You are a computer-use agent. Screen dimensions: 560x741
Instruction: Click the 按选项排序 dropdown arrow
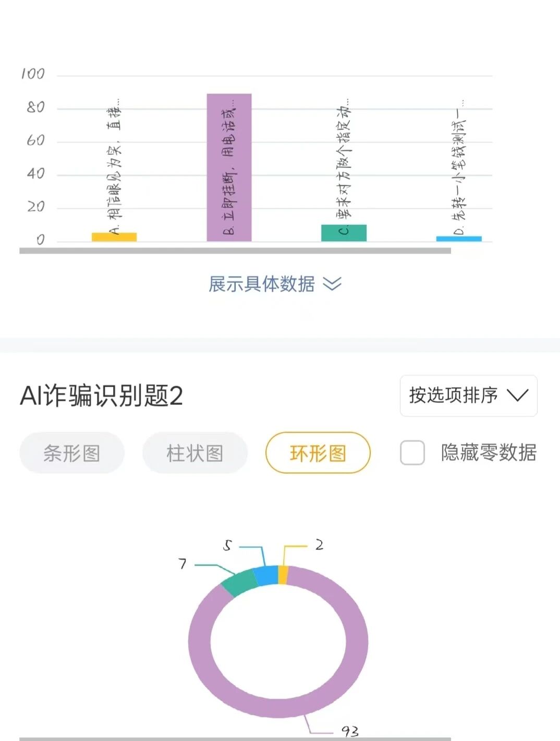[518, 396]
